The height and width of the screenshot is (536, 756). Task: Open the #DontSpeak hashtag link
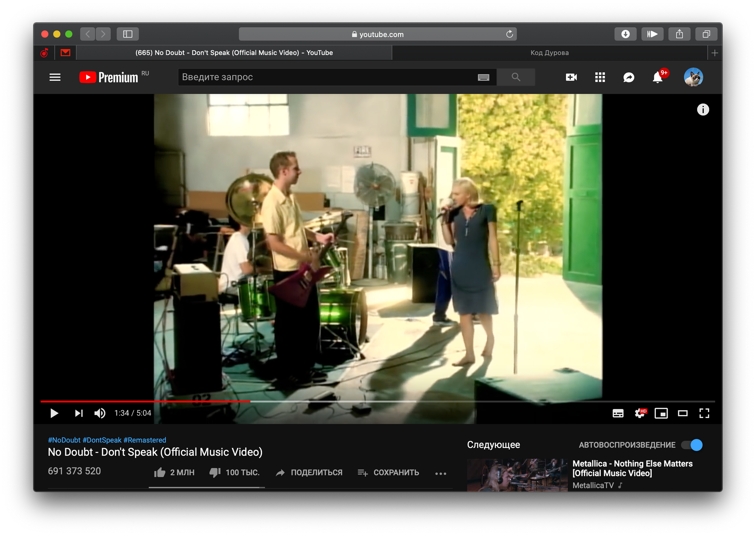(102, 440)
